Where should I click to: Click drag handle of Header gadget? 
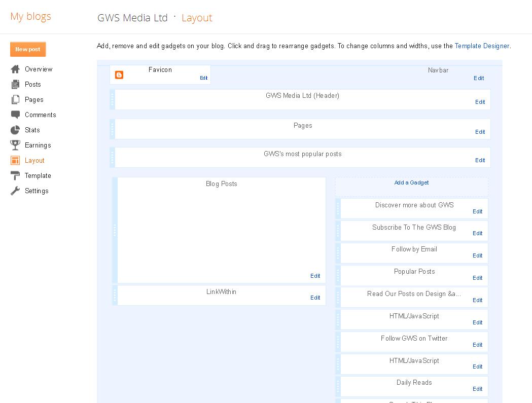coord(112,99)
